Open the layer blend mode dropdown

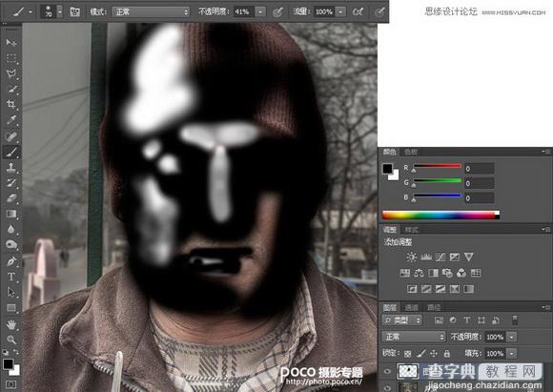(414, 337)
